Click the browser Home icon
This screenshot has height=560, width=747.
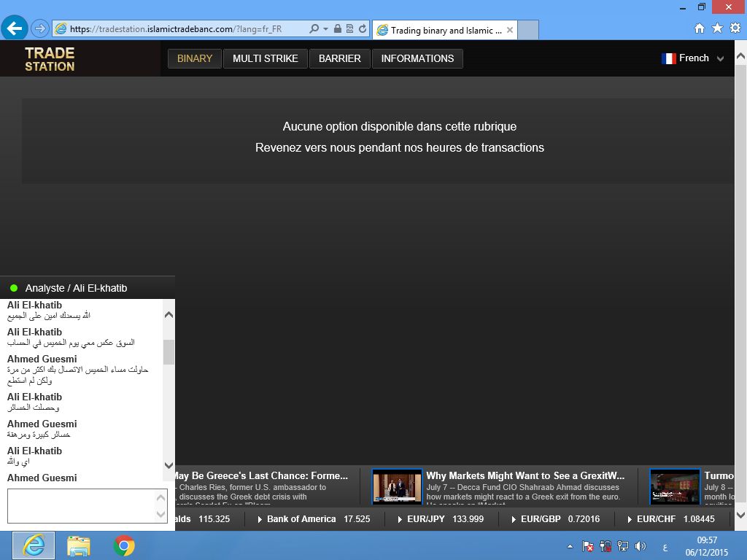(700, 28)
